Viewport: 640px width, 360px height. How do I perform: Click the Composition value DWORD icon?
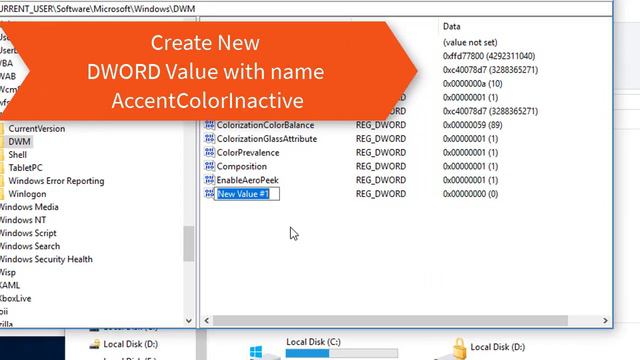click(x=209, y=167)
